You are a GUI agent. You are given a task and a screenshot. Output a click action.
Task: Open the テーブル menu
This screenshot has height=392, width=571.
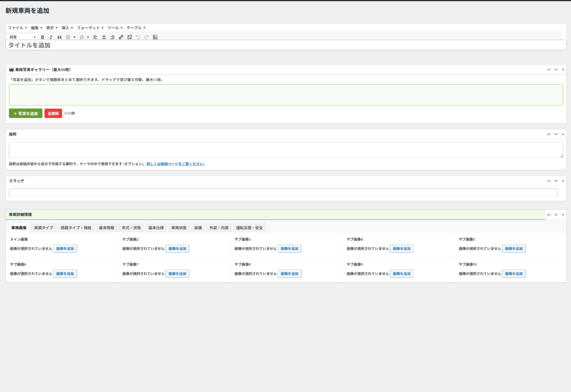(x=136, y=28)
